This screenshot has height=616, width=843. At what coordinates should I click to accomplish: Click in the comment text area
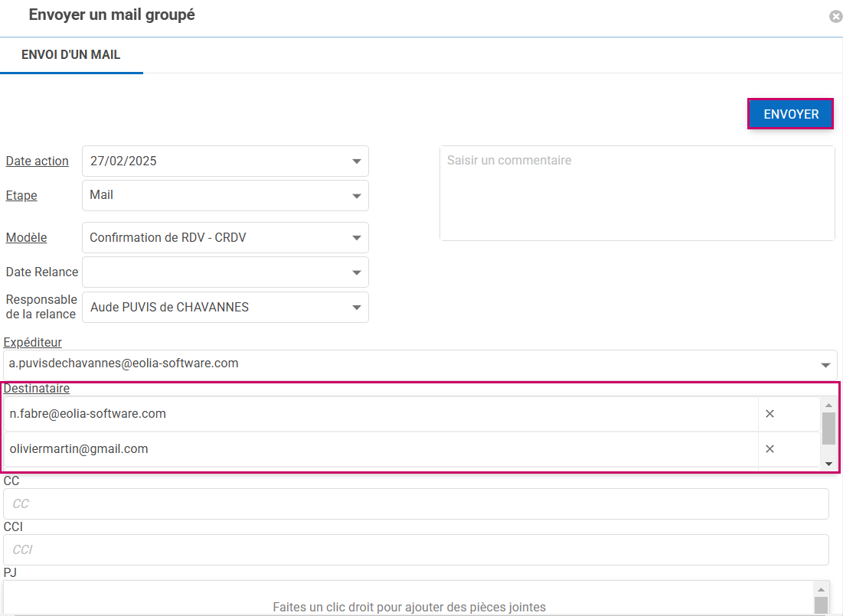[x=636, y=194]
